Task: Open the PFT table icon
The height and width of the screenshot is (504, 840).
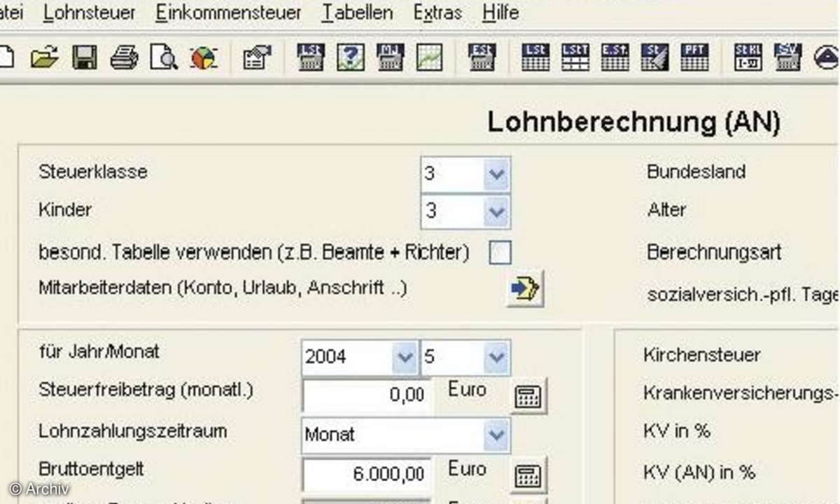Action: tap(695, 57)
